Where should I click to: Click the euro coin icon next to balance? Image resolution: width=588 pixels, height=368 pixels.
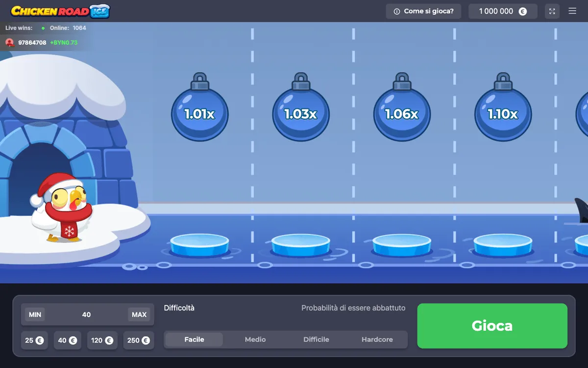click(x=523, y=11)
